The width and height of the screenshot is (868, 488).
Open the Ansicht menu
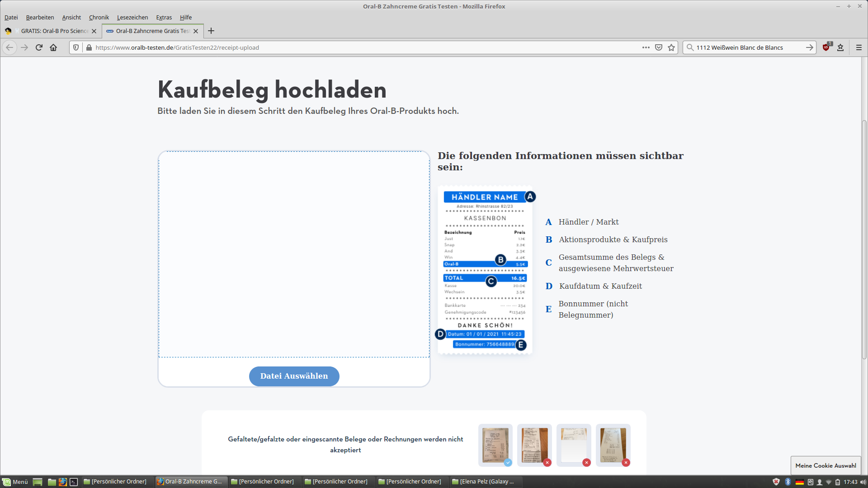pos(71,17)
